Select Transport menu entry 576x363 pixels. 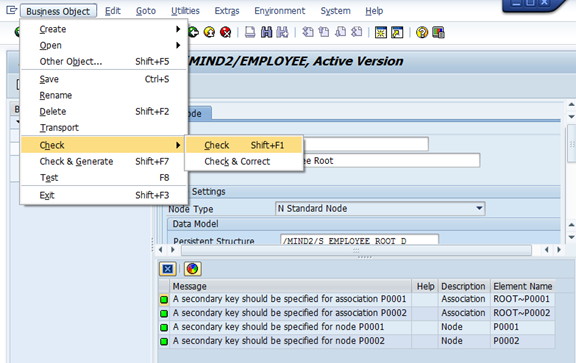click(104, 127)
